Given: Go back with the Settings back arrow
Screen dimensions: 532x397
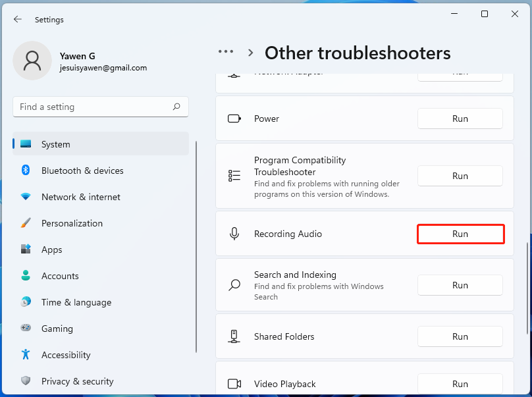Looking at the screenshot, I should (x=18, y=20).
